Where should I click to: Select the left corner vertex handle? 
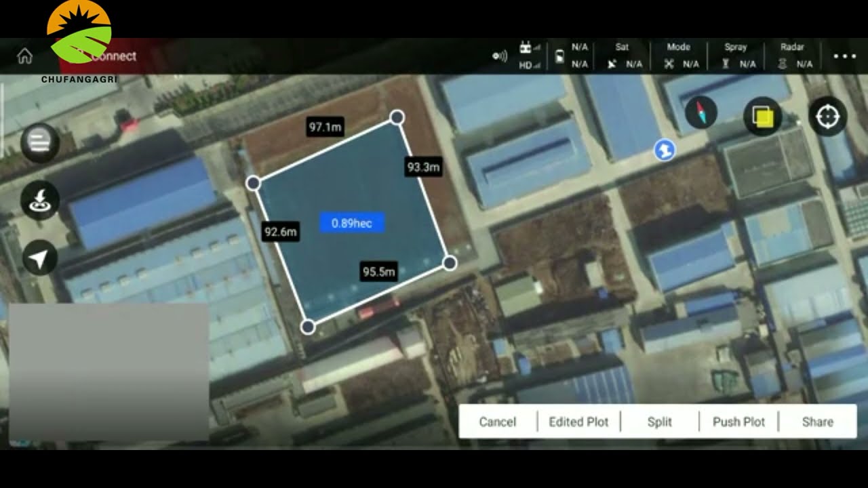coord(253,183)
